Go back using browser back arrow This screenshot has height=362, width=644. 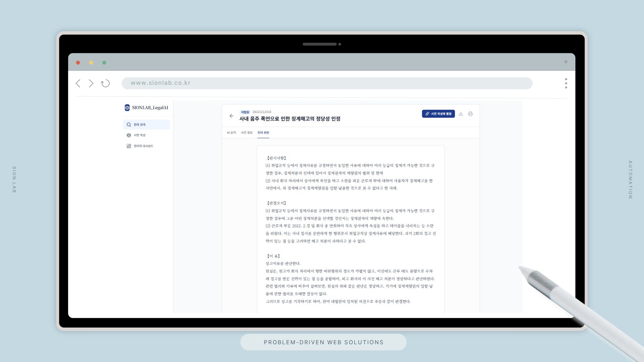[x=78, y=83]
